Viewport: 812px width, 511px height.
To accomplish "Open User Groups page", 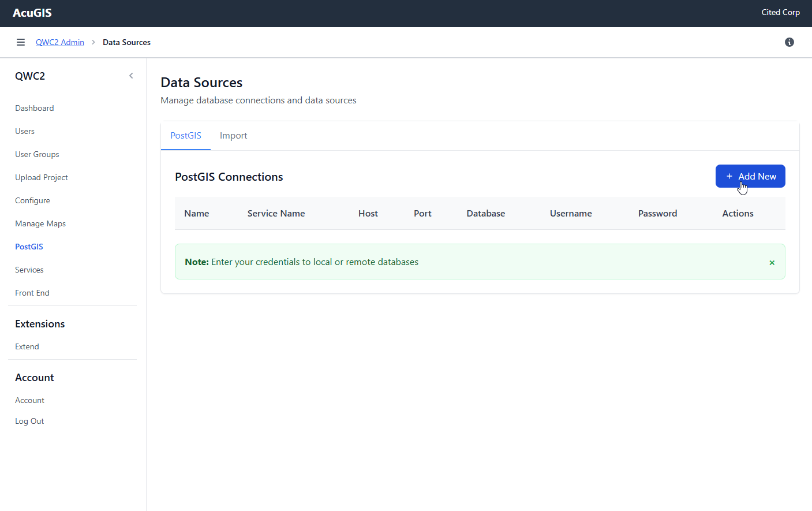I will 37,154.
